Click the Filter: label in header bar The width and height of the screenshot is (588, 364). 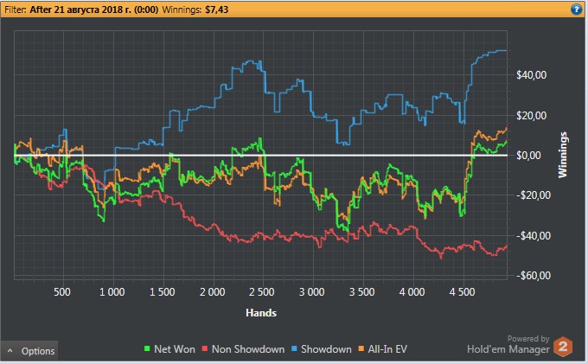click(x=16, y=10)
